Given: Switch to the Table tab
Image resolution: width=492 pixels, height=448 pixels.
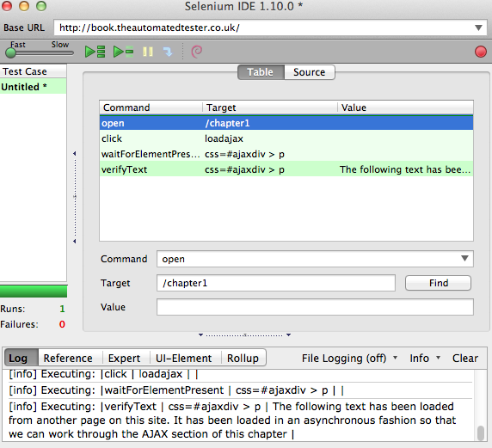Looking at the screenshot, I should pos(261,72).
